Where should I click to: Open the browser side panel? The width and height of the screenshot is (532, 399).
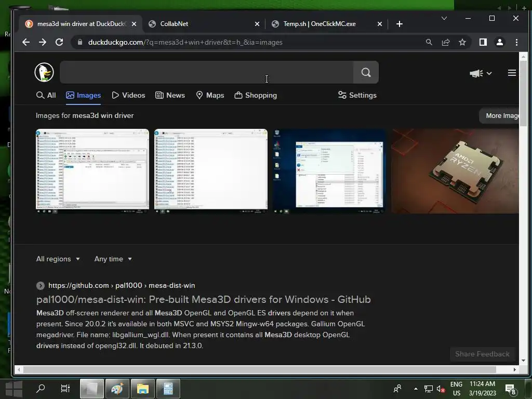click(483, 42)
